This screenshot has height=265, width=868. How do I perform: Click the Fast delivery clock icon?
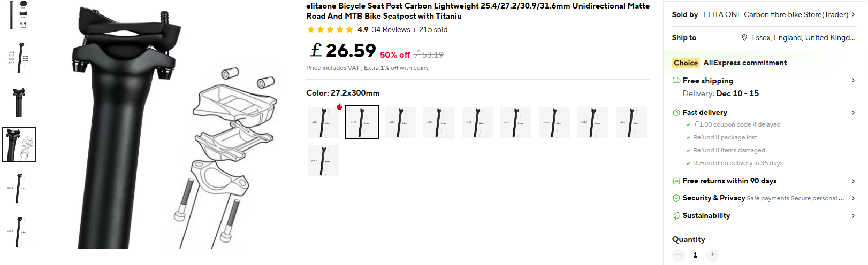tap(676, 113)
